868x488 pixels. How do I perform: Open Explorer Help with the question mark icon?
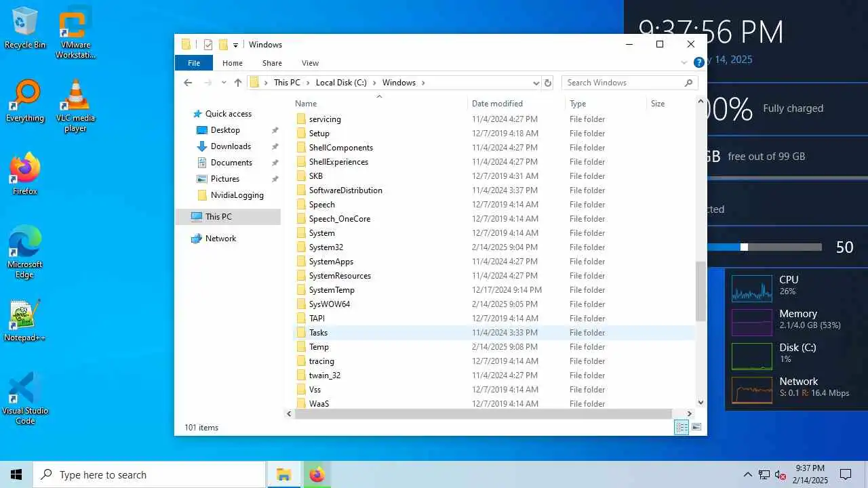pos(698,62)
